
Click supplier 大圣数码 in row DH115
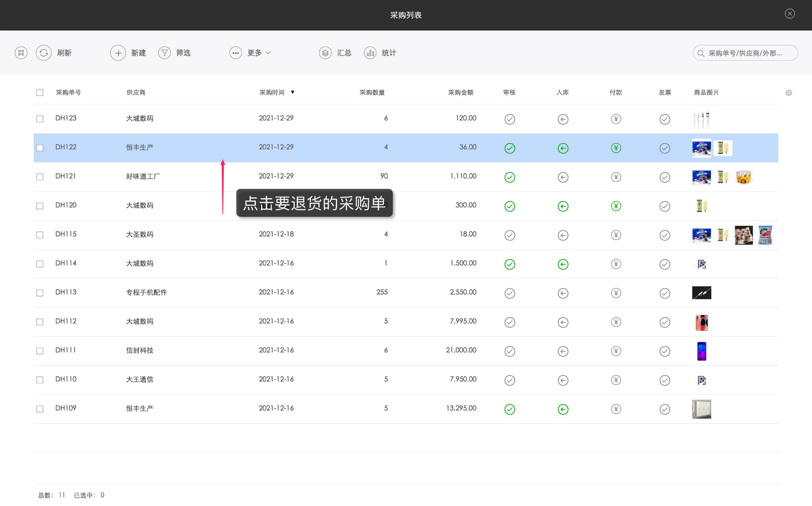pyautogui.click(x=140, y=234)
